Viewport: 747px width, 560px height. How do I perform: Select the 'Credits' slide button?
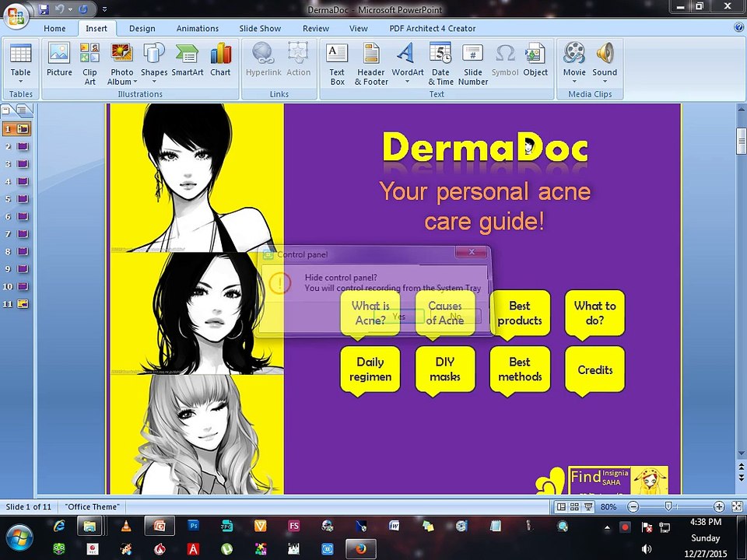(x=594, y=369)
